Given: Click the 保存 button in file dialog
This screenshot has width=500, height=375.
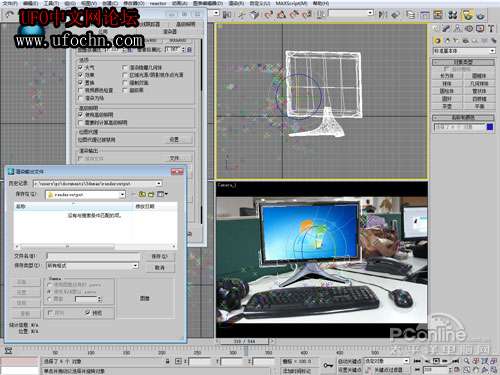Looking at the screenshot, I should 159,256.
